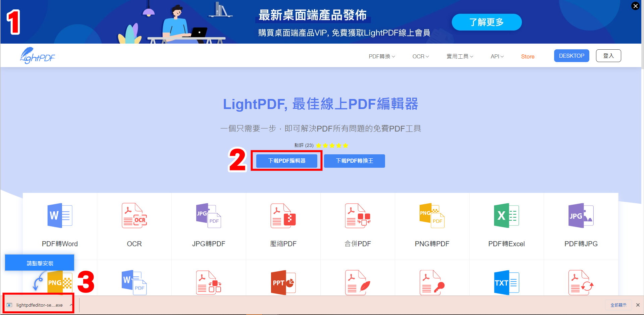Open the 壓縮PDF compress tool icon

tap(283, 215)
